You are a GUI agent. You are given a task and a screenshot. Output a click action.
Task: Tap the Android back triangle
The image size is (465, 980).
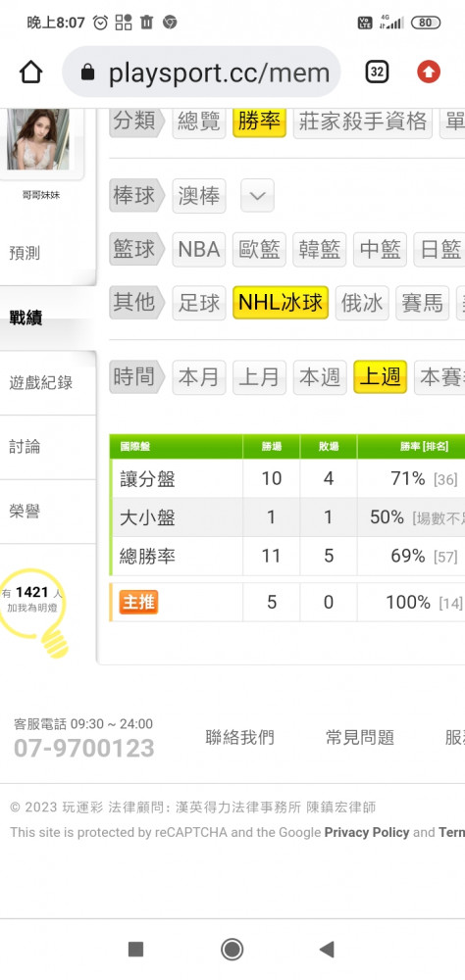click(x=327, y=950)
